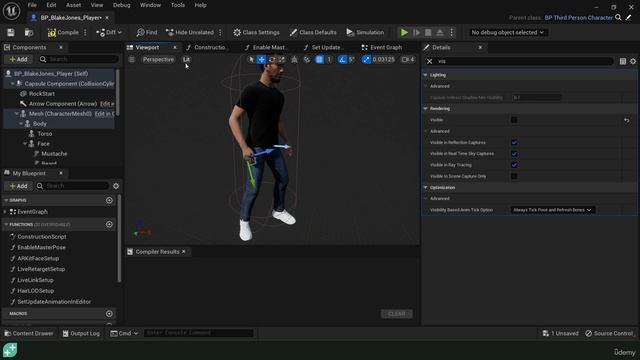Collapse the Face component tree node
Image resolution: width=640 pixels, height=360 pixels.
tap(25, 144)
